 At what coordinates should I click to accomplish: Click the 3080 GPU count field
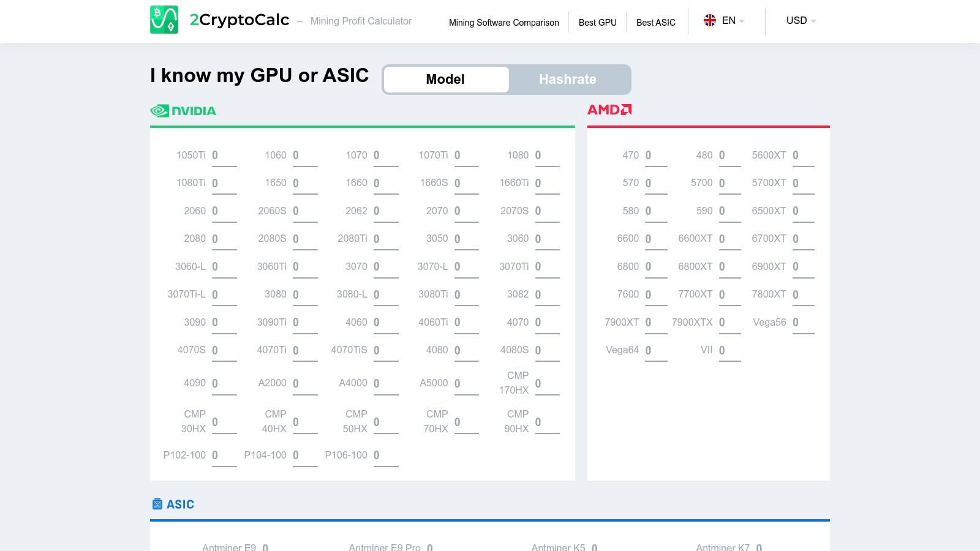pos(306,294)
